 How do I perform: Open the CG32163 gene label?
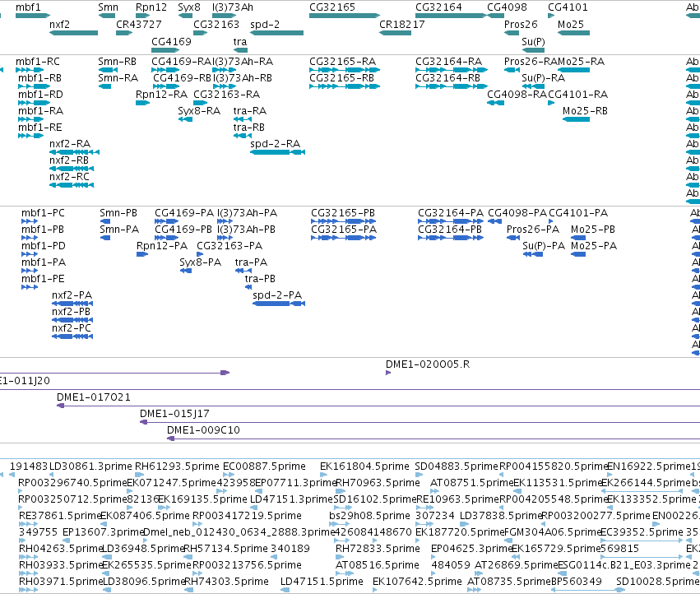(x=216, y=24)
